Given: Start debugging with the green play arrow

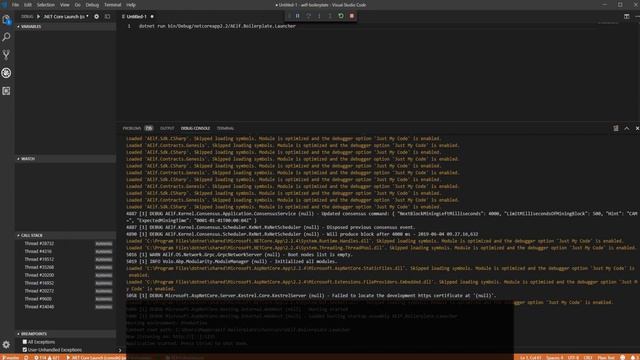Looking at the screenshot, I should pos(38,17).
